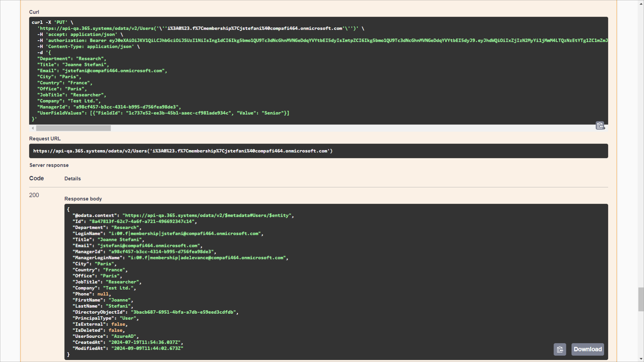Download the response body
Viewport: 644px width, 362px height.
click(588, 349)
